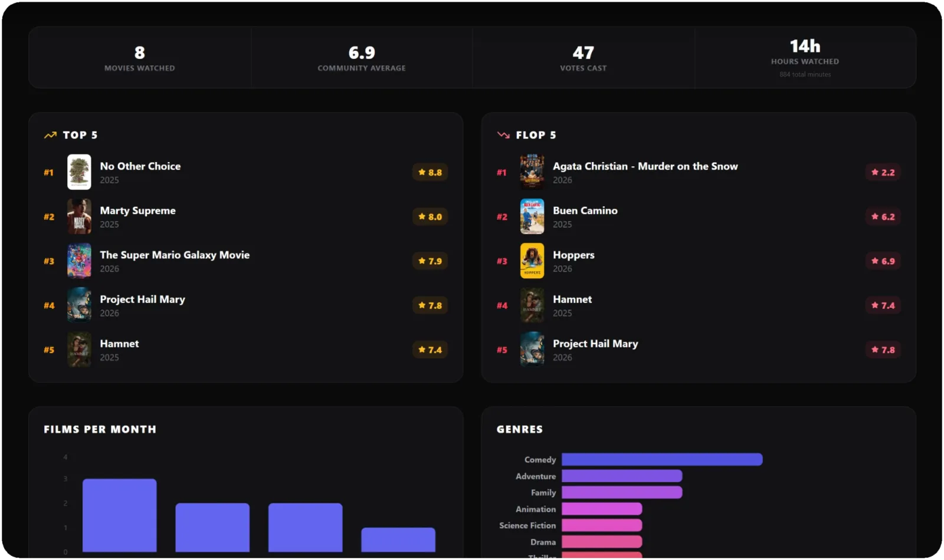Click the tallest bar in Films Per Month
The height and width of the screenshot is (560, 944).
click(119, 515)
